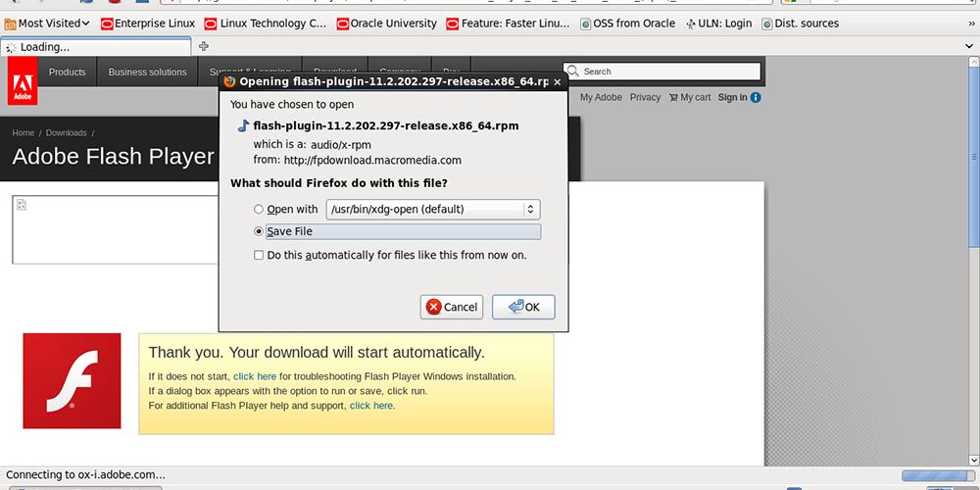Open a new tab with the plus icon
This screenshot has height=490, width=980.
pyautogui.click(x=204, y=46)
